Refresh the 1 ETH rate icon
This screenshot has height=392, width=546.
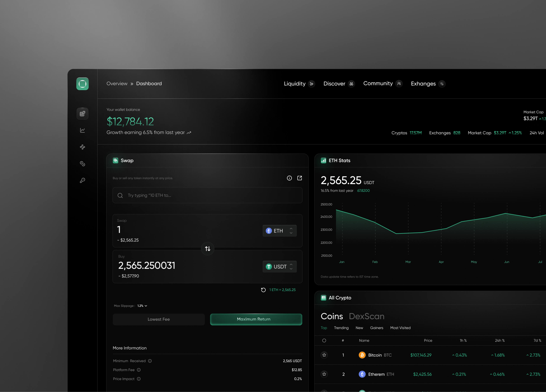coord(263,290)
